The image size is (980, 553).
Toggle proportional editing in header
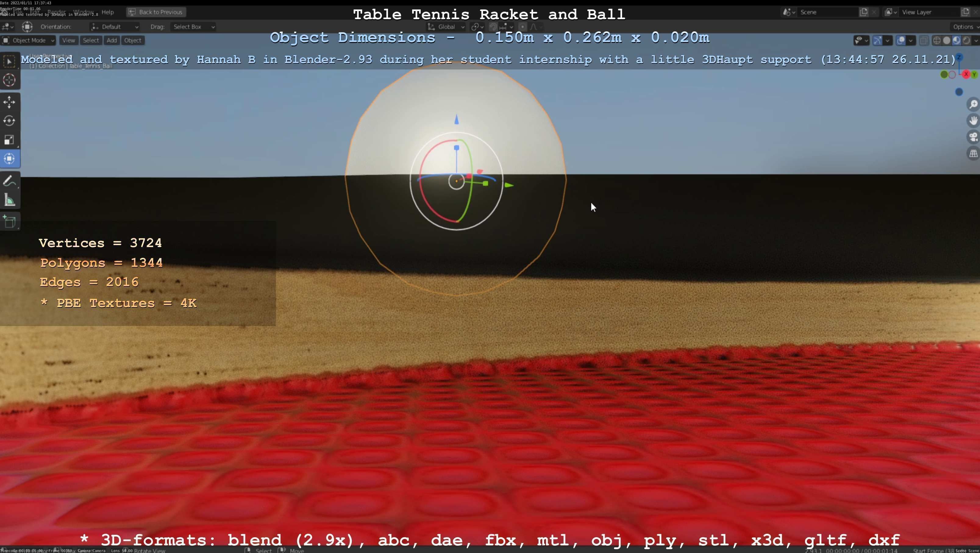coord(523,27)
